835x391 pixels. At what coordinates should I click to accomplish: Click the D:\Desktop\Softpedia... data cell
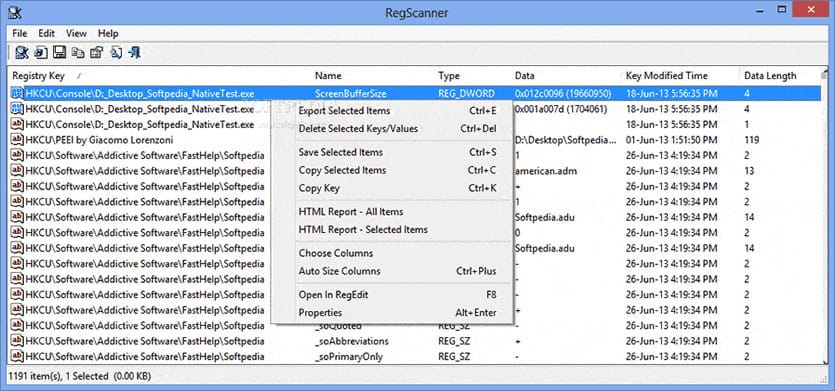click(566, 140)
